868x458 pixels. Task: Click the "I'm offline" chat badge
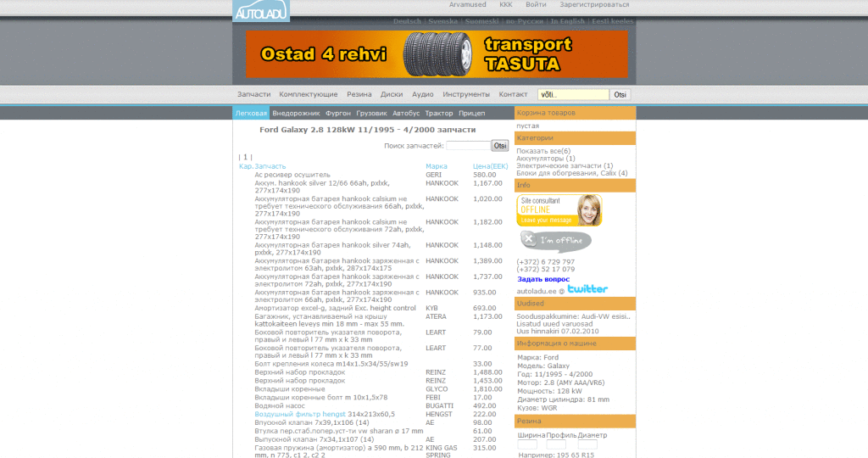tap(555, 241)
